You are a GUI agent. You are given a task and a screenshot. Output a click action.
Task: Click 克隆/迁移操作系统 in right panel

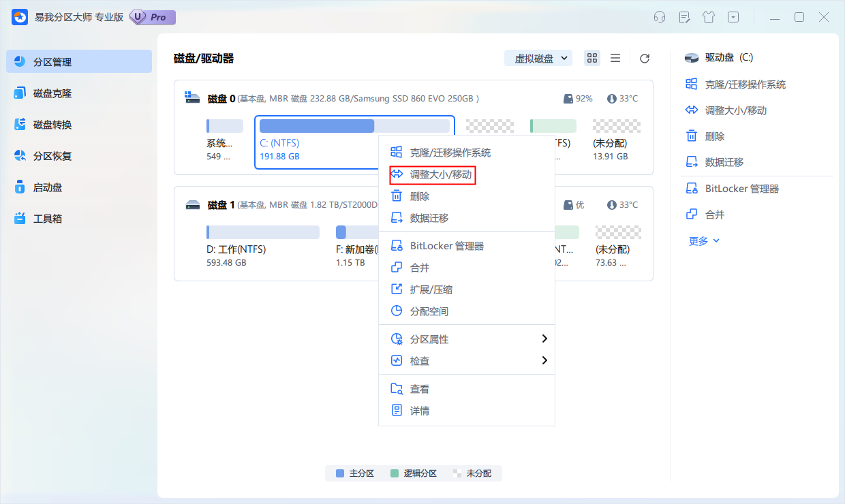click(736, 84)
